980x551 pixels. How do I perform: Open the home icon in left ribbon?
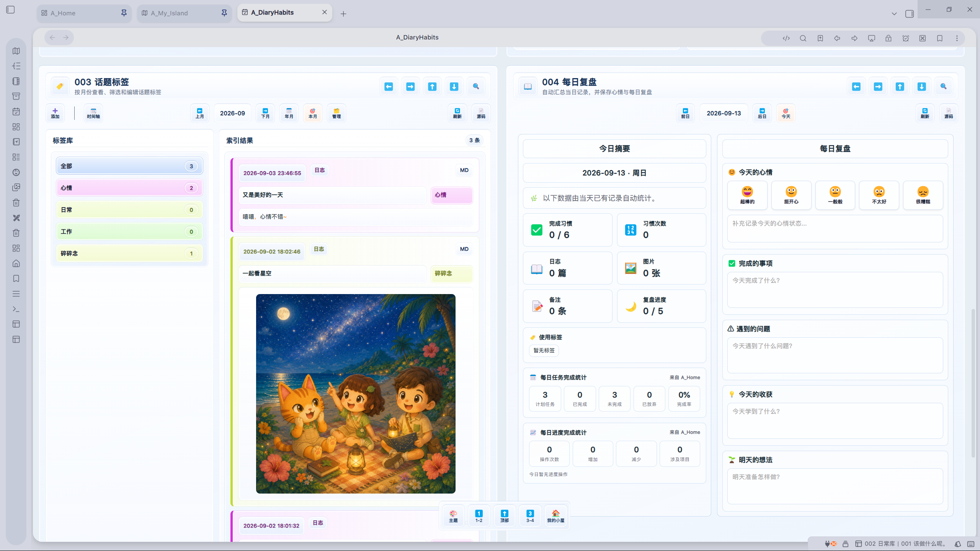(16, 263)
